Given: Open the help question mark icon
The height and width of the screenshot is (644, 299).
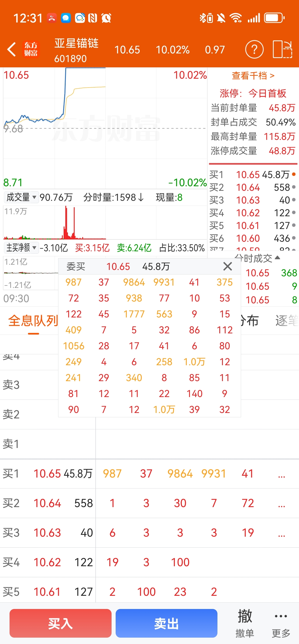Looking at the screenshot, I should click(x=254, y=49).
